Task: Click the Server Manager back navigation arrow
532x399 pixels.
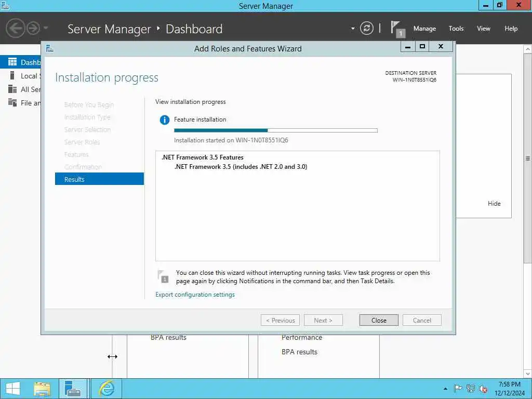Action: 15,28
